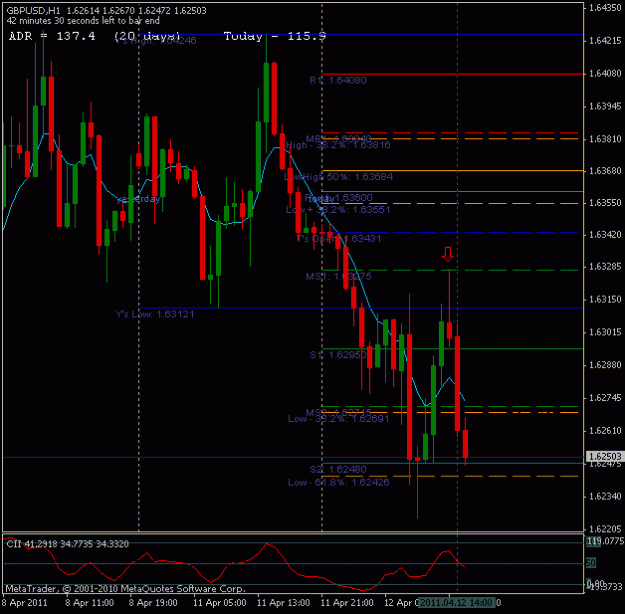Viewport: 625px width, 614px height.
Task: Click 1.64215 on the price scale
Action: pos(605,41)
